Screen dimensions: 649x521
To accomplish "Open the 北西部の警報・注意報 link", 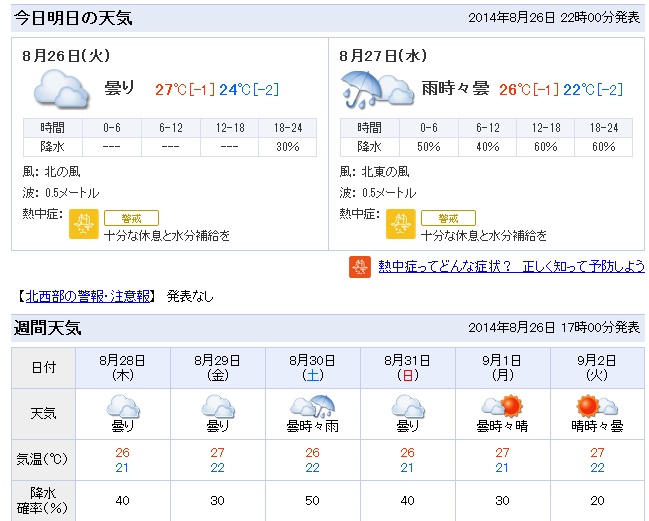I will tap(88, 296).
